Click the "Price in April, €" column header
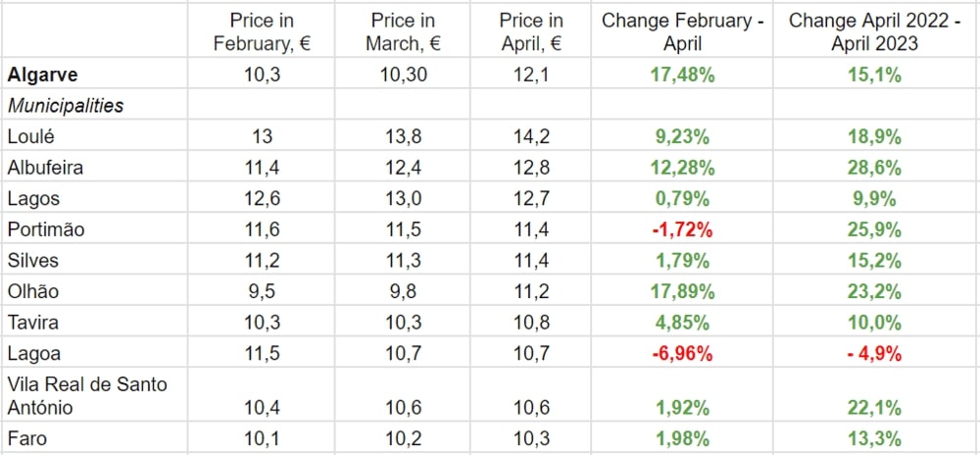This screenshot has width=980, height=455. tap(530, 31)
